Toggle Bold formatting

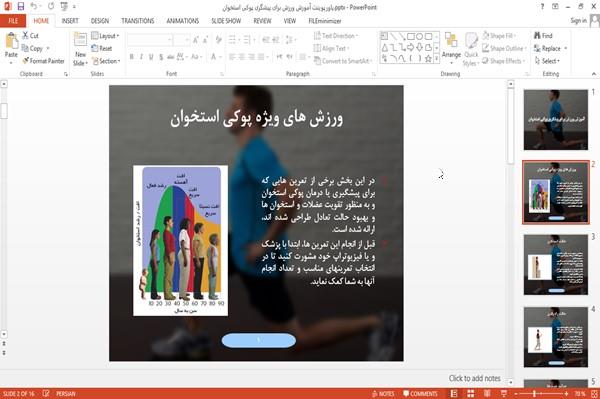click(132, 57)
